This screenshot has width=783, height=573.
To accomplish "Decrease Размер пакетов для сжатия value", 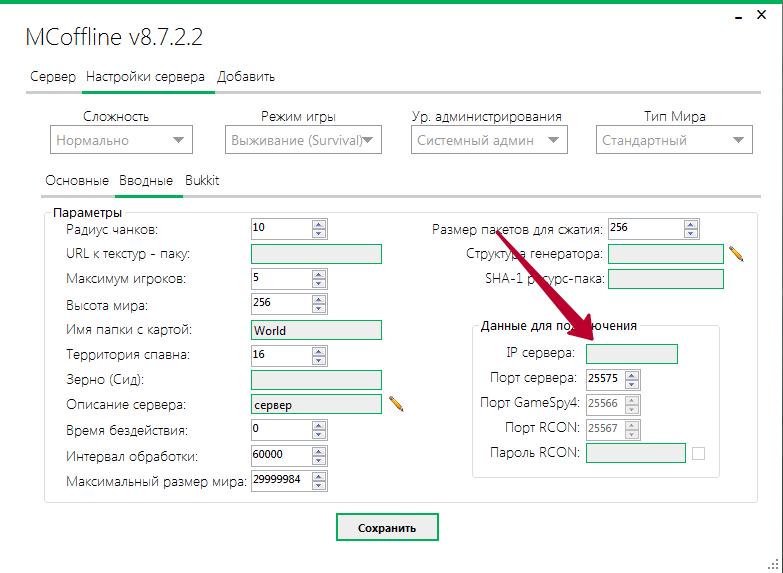I will tap(691, 233).
